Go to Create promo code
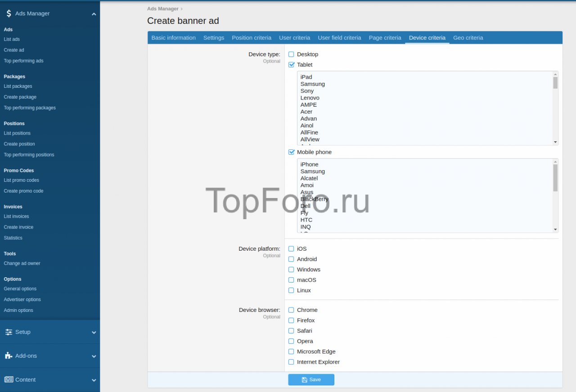 pos(24,191)
